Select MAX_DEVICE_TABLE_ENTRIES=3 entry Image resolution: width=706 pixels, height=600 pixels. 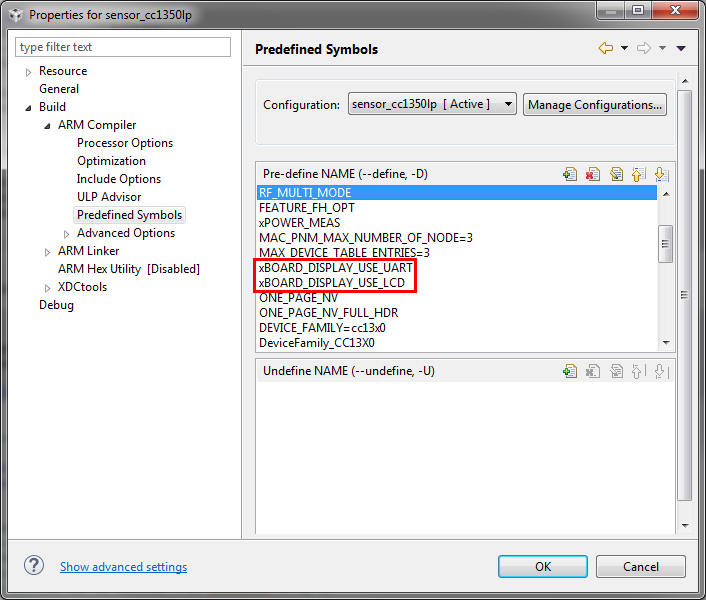click(457, 253)
